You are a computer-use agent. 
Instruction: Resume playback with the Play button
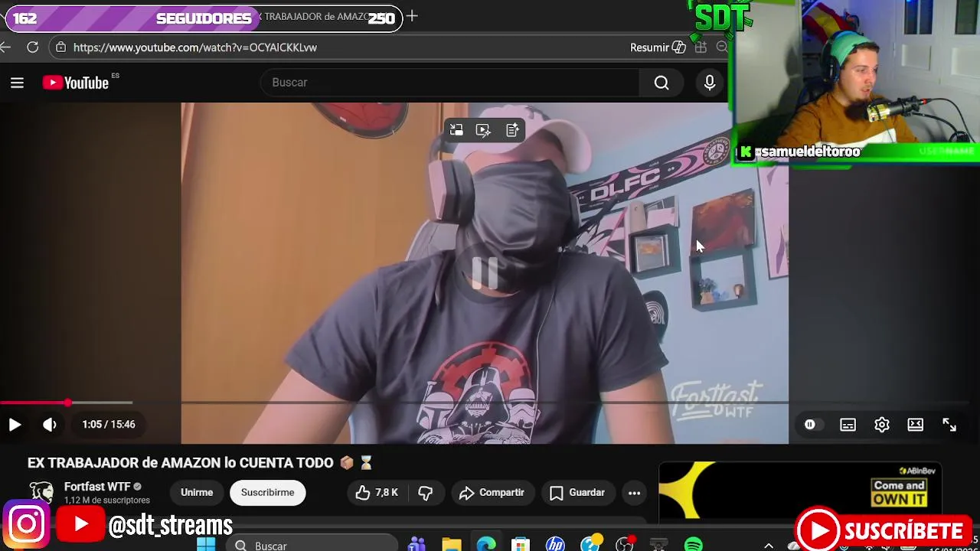click(x=15, y=425)
